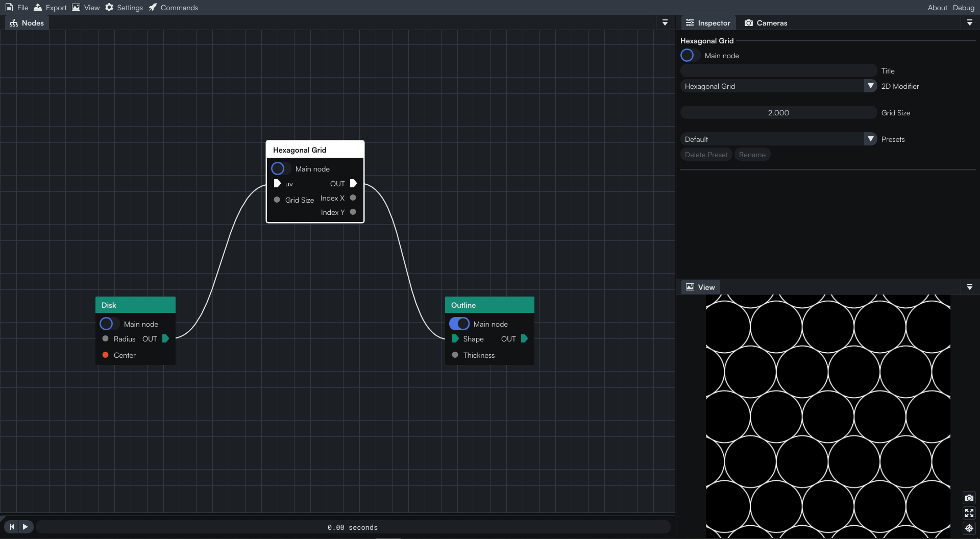This screenshot has width=980, height=539.
Task: Click Debug in the top bar
Action: (x=963, y=8)
